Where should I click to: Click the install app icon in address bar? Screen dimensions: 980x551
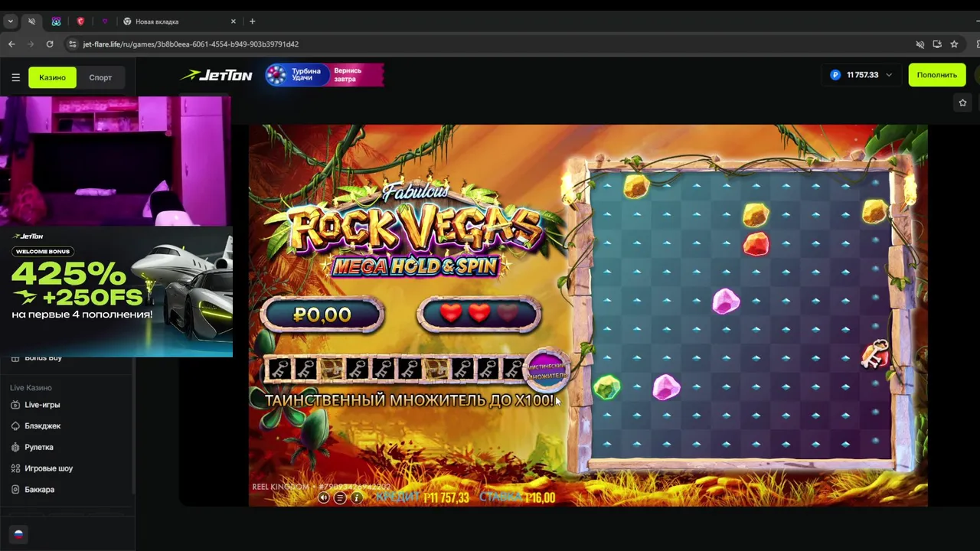point(937,44)
